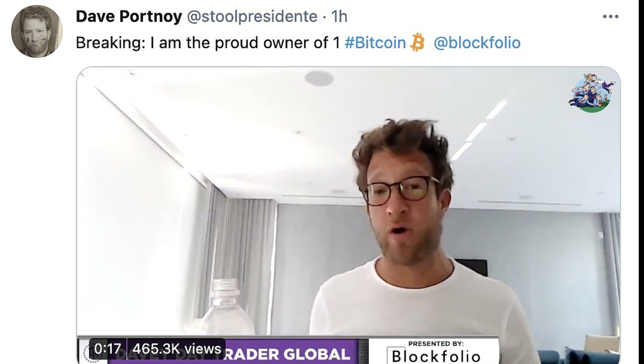Image resolution: width=644 pixels, height=364 pixels.
Task: Click the Dave Portnoy display name
Action: tap(129, 16)
